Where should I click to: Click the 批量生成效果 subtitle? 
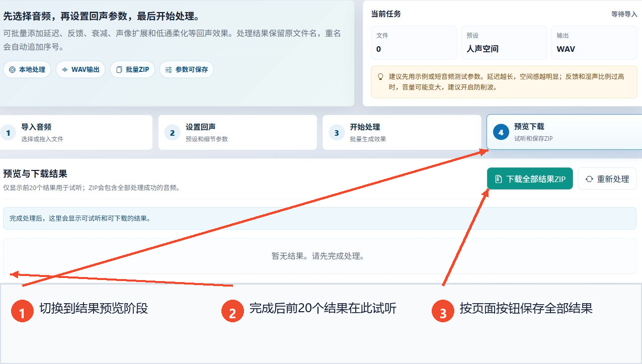point(368,139)
